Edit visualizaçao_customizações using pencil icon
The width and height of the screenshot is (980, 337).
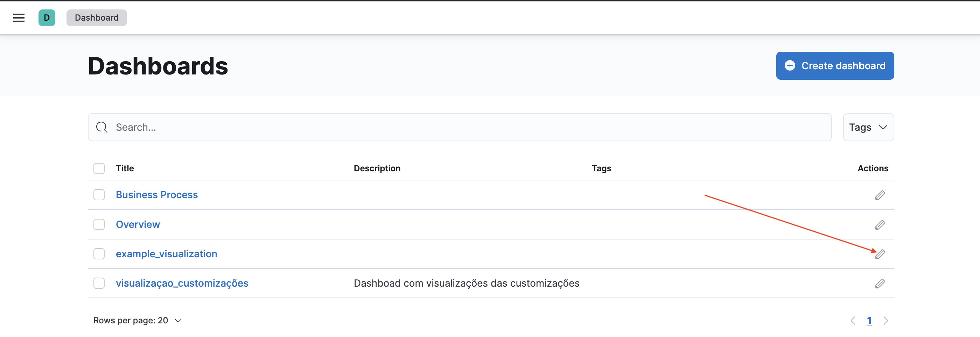point(880,284)
